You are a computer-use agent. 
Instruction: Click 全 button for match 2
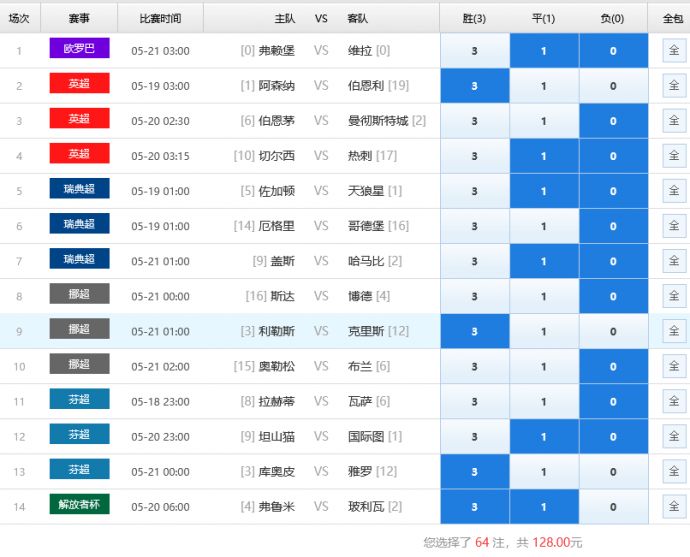pyautogui.click(x=674, y=85)
